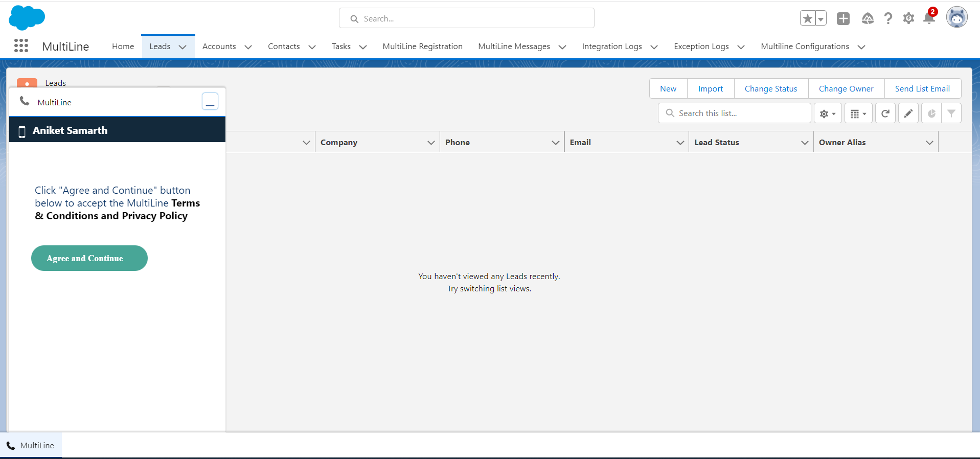The width and height of the screenshot is (980, 459).
Task: Click the Favorites star icon
Action: point(808,19)
